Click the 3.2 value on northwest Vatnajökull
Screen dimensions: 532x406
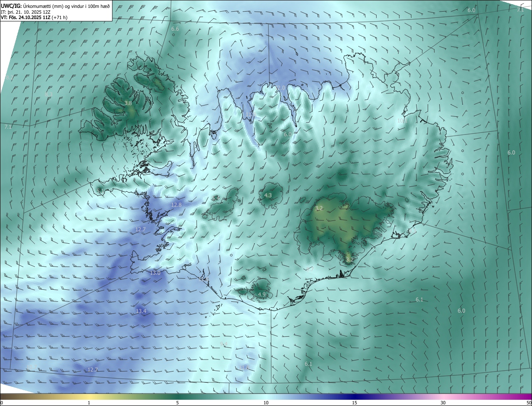click(x=319, y=208)
